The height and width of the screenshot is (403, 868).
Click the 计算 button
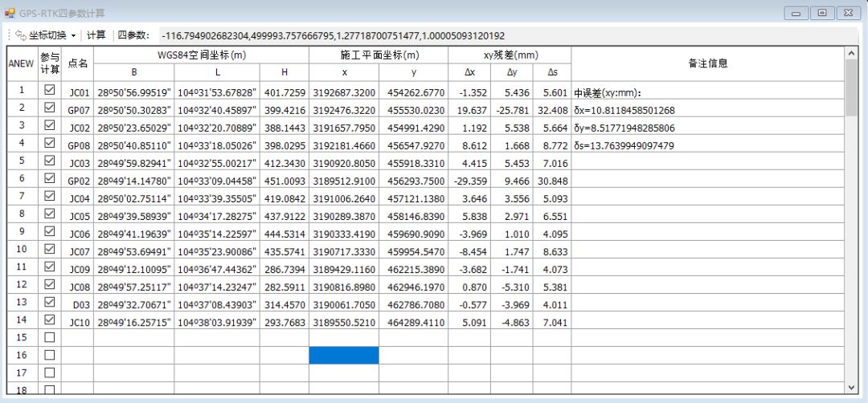(96, 36)
